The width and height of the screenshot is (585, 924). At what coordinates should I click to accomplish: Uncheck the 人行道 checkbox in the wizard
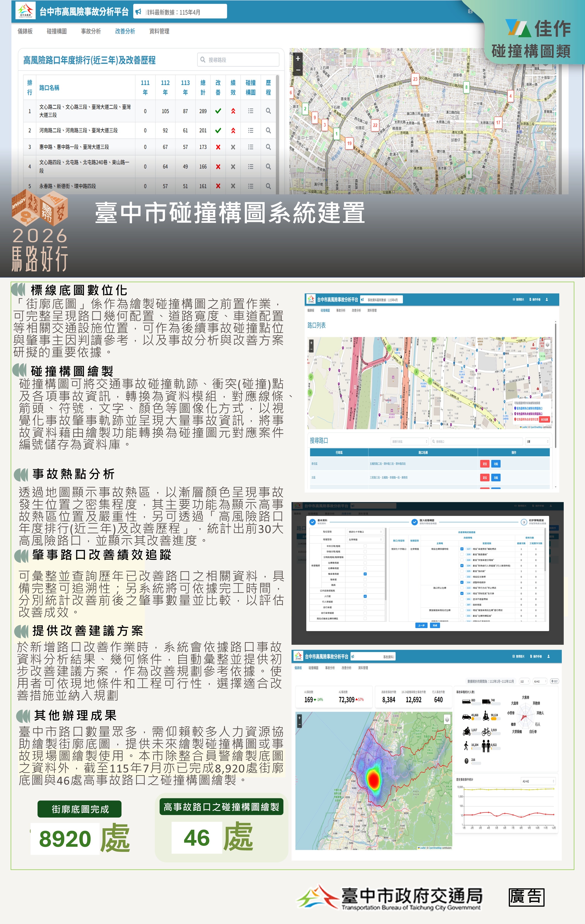(x=365, y=596)
